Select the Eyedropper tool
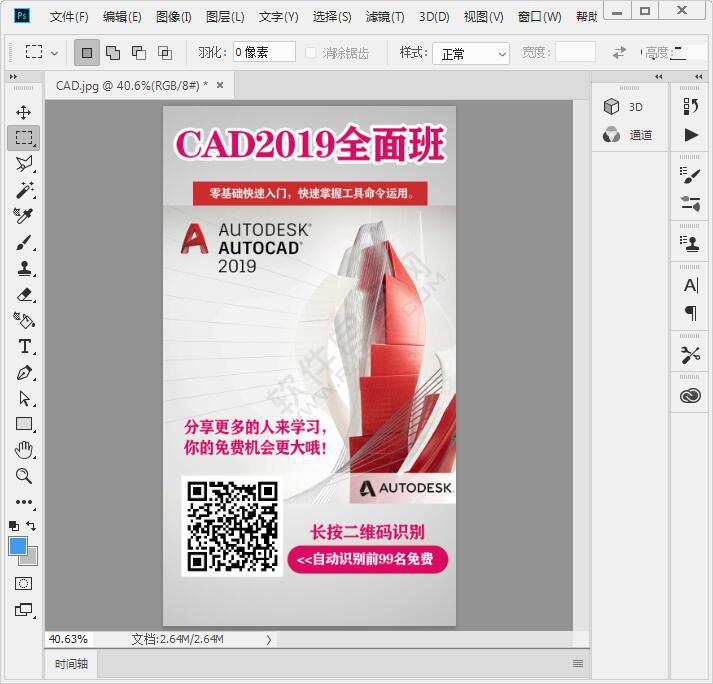Screen dimensions: 713x684 pos(23,216)
